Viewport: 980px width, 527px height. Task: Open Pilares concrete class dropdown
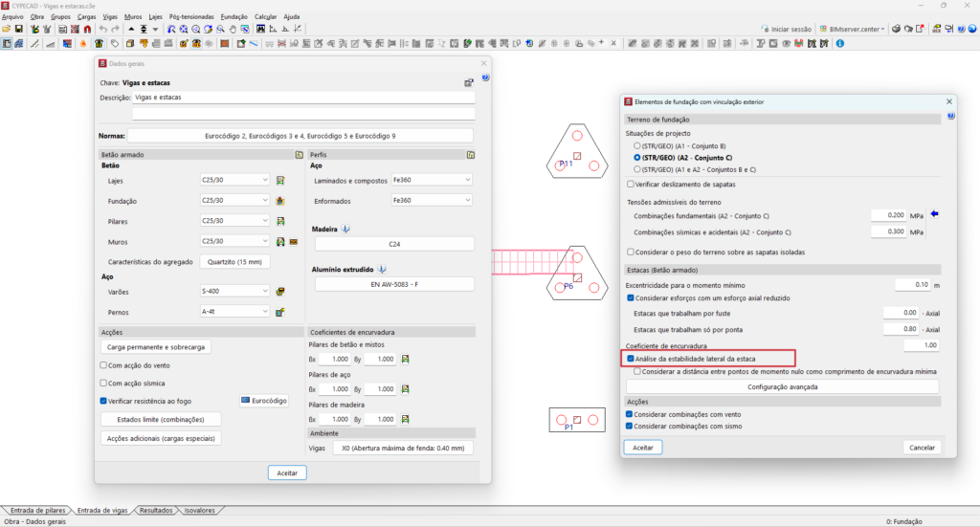point(235,220)
